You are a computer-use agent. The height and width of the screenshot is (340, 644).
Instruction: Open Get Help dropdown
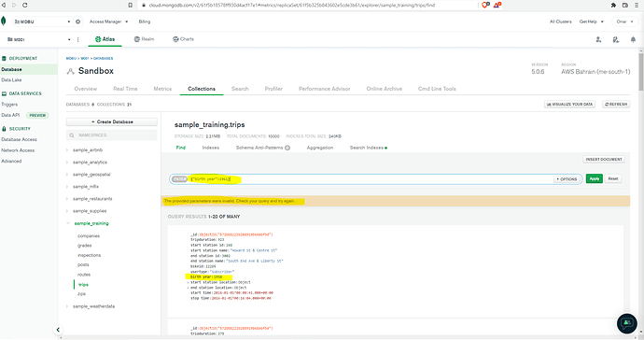coord(592,21)
